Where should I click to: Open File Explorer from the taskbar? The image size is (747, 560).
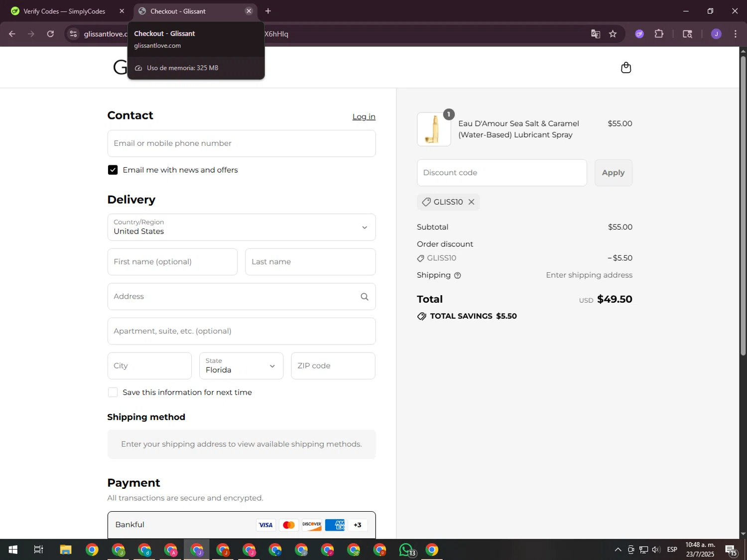(x=66, y=550)
